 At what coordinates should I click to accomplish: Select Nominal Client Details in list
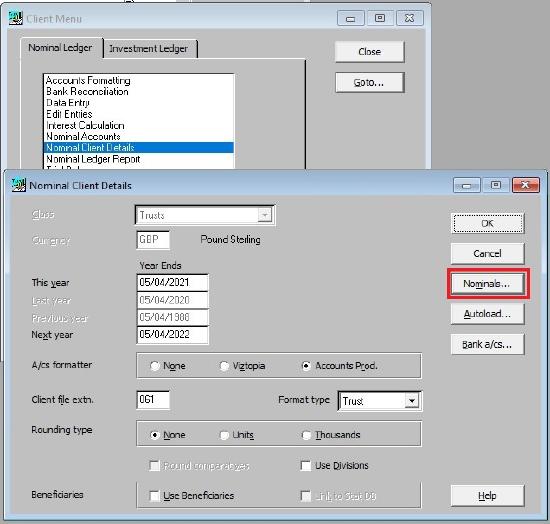139,148
